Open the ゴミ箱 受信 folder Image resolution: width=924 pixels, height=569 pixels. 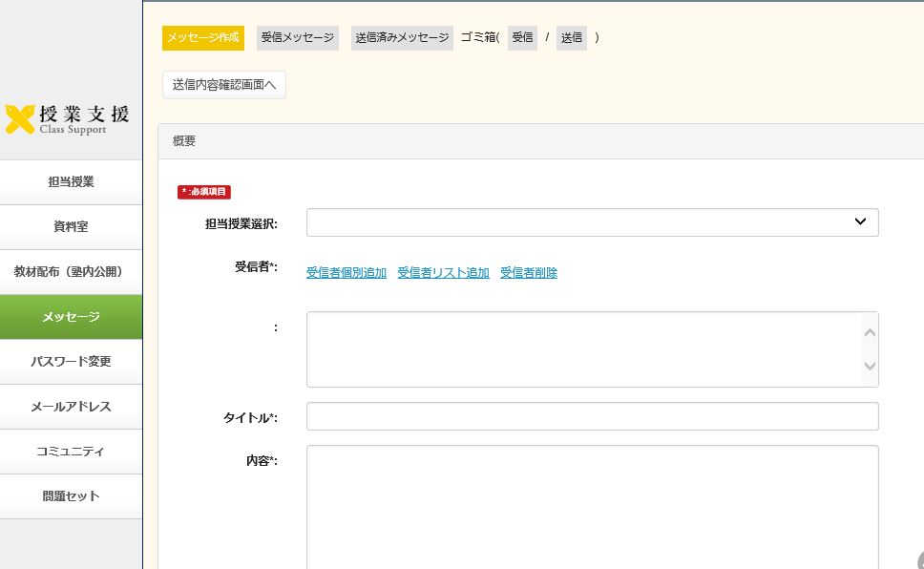coord(522,38)
